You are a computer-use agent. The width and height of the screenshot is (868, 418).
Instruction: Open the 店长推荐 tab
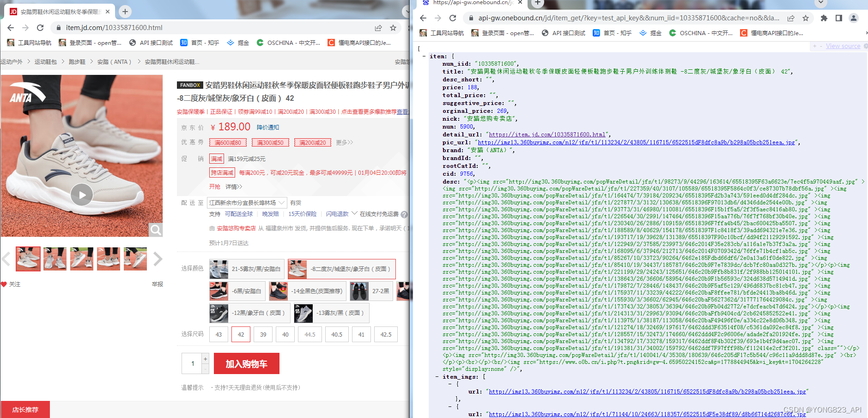[x=25, y=410]
